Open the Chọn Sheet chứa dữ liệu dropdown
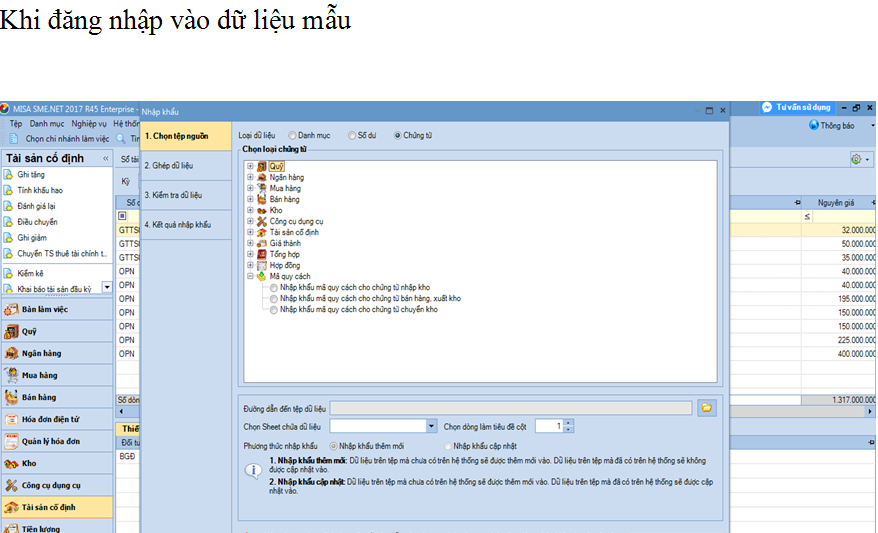 431,426
